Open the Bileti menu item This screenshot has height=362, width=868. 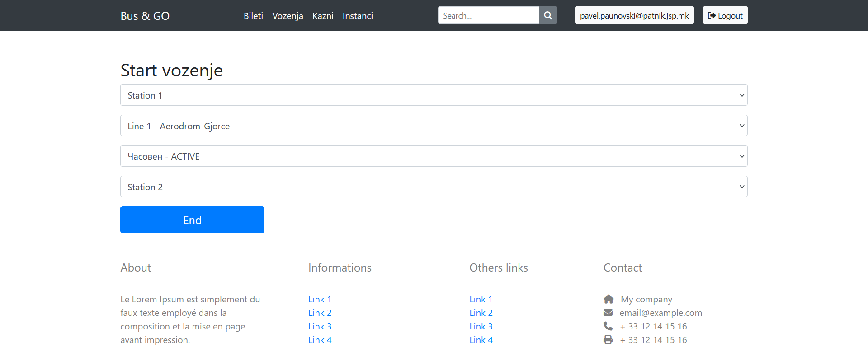tap(253, 16)
